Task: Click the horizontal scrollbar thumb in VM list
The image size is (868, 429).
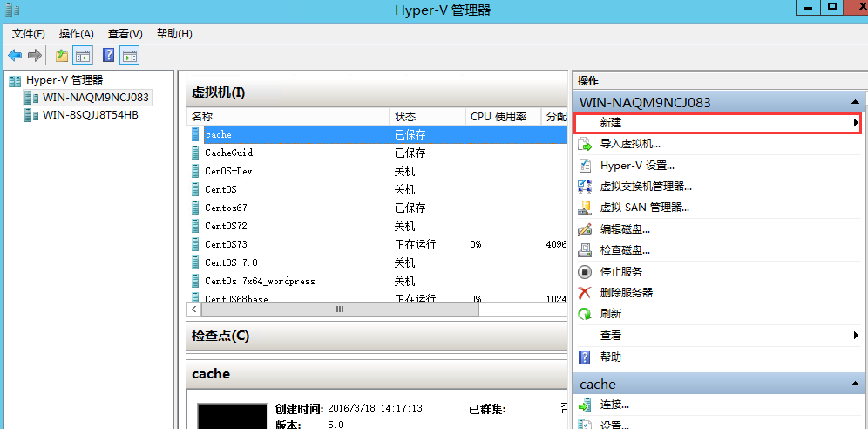Action: (x=340, y=310)
